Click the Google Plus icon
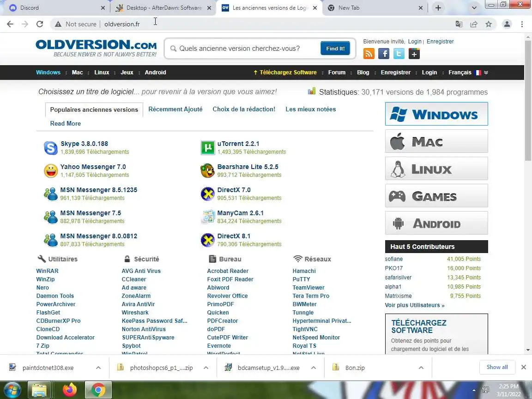 point(414,54)
